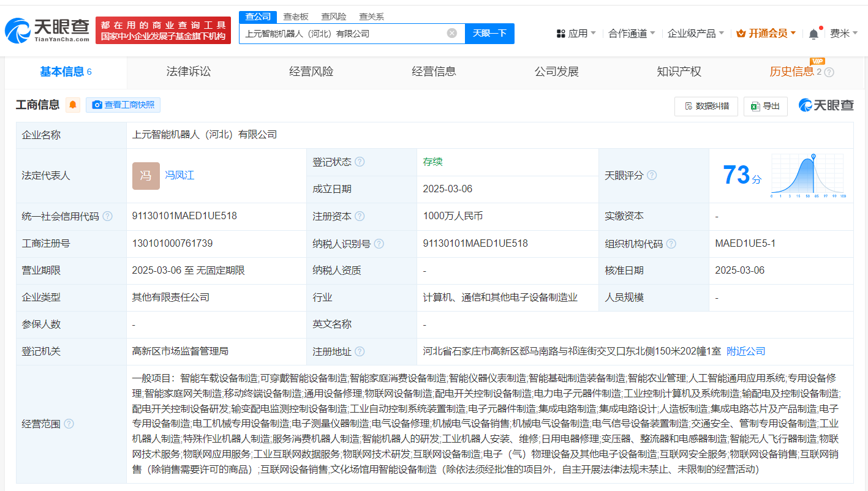Click help icon beside 登记状态
The width and height of the screenshot is (868, 491).
(x=360, y=162)
